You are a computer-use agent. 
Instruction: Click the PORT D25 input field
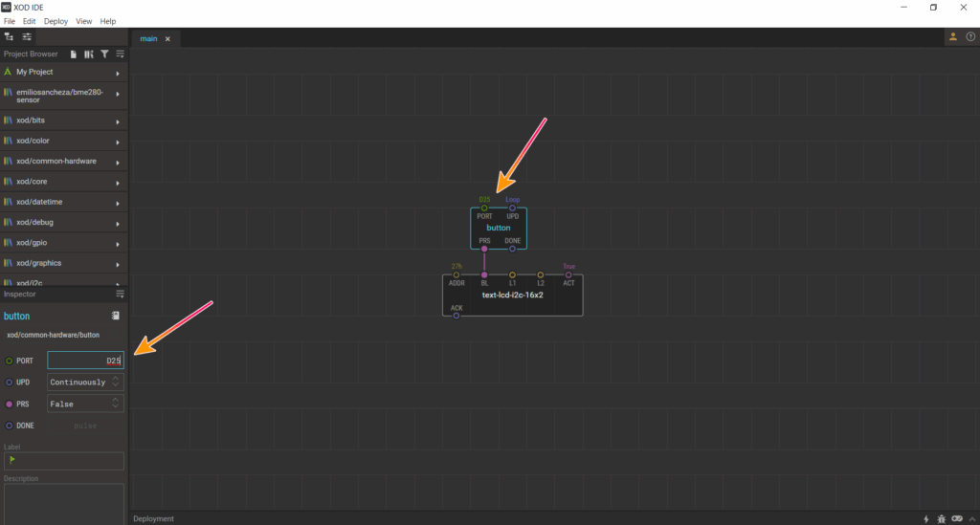point(85,361)
